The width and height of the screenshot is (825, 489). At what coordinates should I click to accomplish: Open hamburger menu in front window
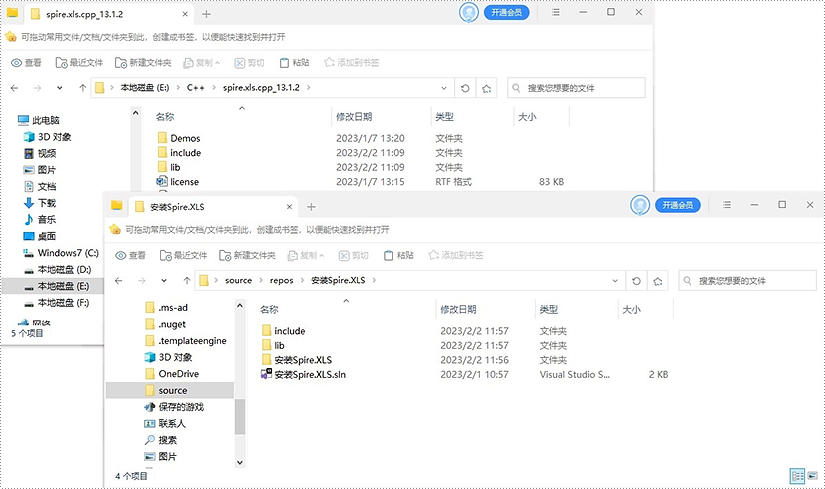point(727,205)
